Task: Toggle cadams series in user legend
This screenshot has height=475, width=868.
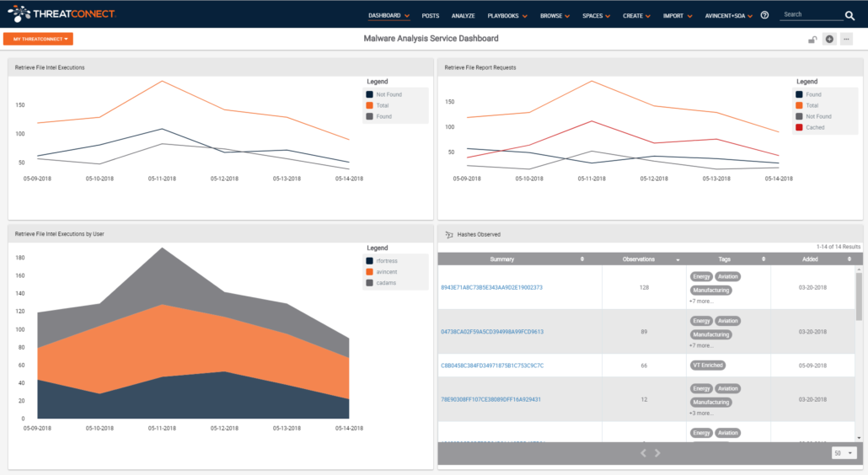Action: [x=382, y=283]
